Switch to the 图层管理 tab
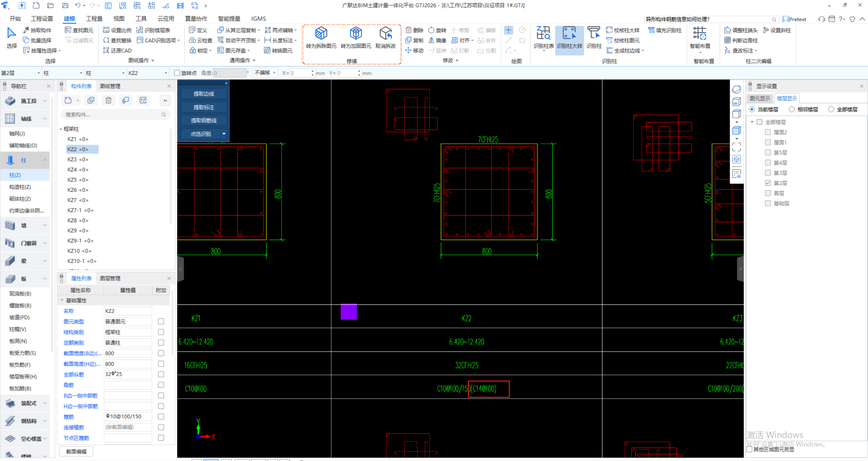This screenshot has width=868, height=461. (110, 278)
